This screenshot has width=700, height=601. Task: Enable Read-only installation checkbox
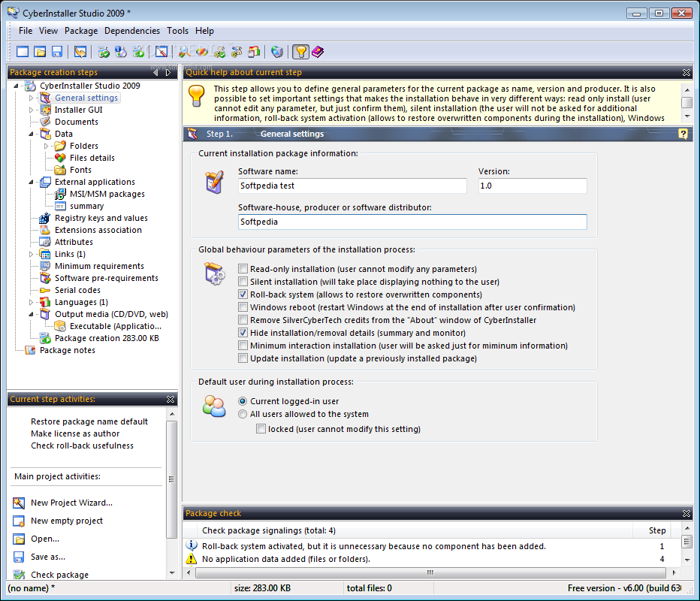click(x=243, y=269)
